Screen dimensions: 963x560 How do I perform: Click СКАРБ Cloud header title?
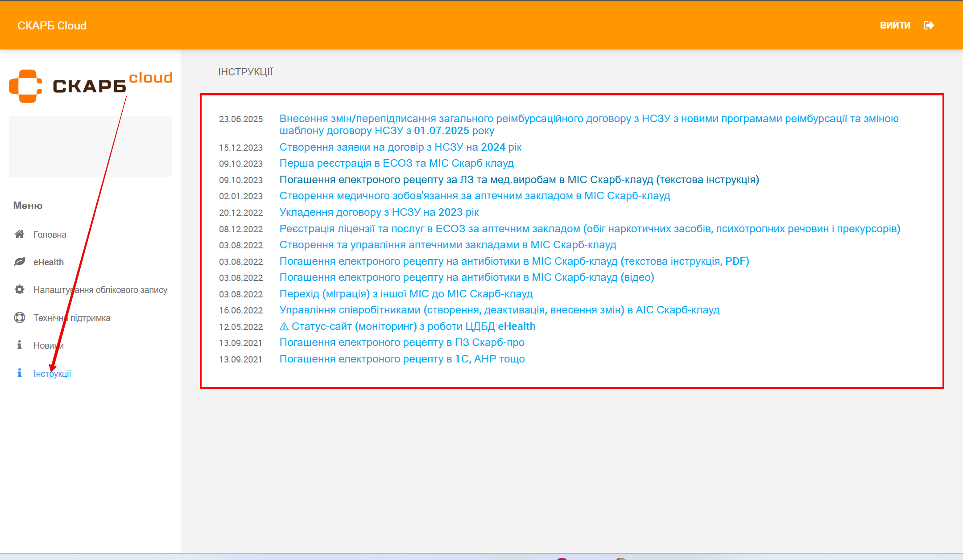[x=52, y=25]
